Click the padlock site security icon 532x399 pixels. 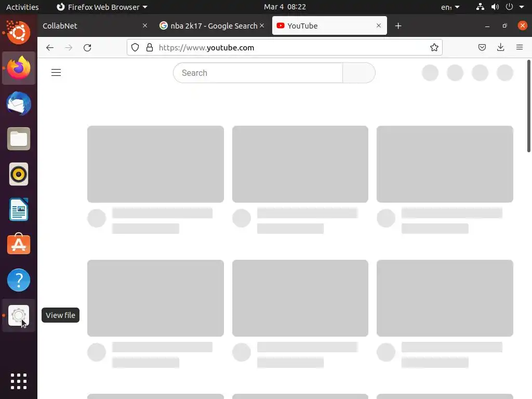[150, 47]
